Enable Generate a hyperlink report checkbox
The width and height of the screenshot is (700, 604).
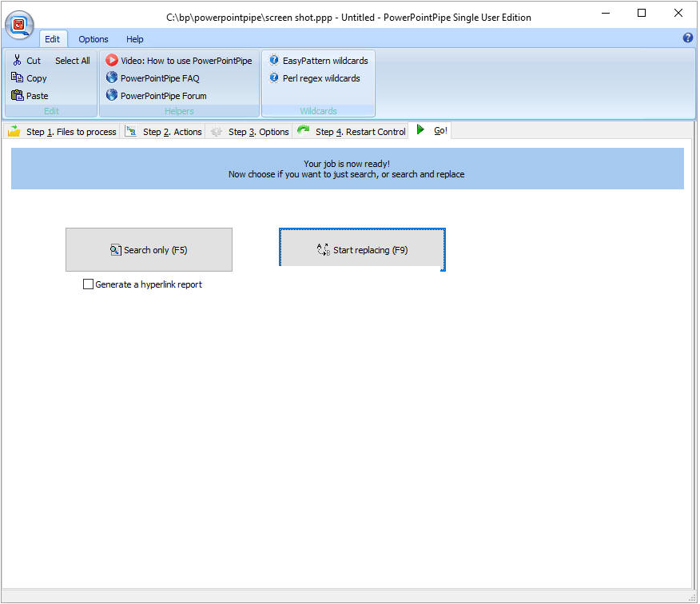coord(88,284)
